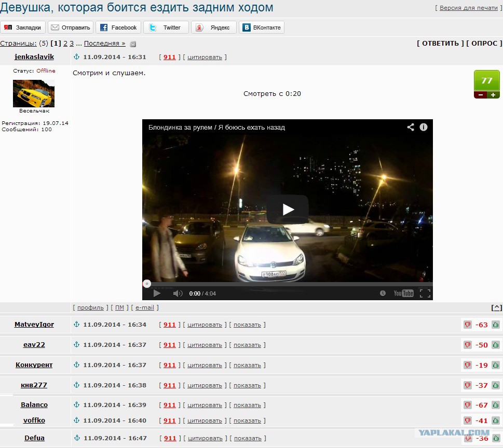Create a poll with ОПРОС
This screenshot has height=448, width=503.
484,43
